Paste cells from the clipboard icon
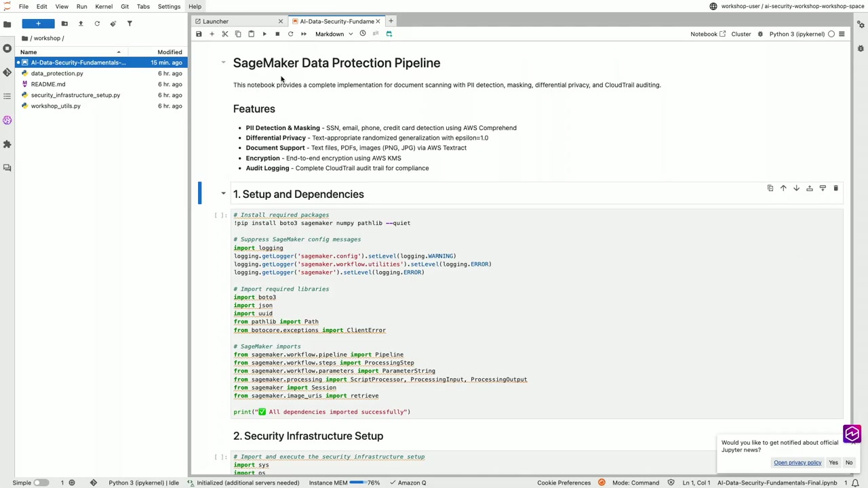Image resolution: width=868 pixels, height=488 pixels. pyautogui.click(x=251, y=34)
